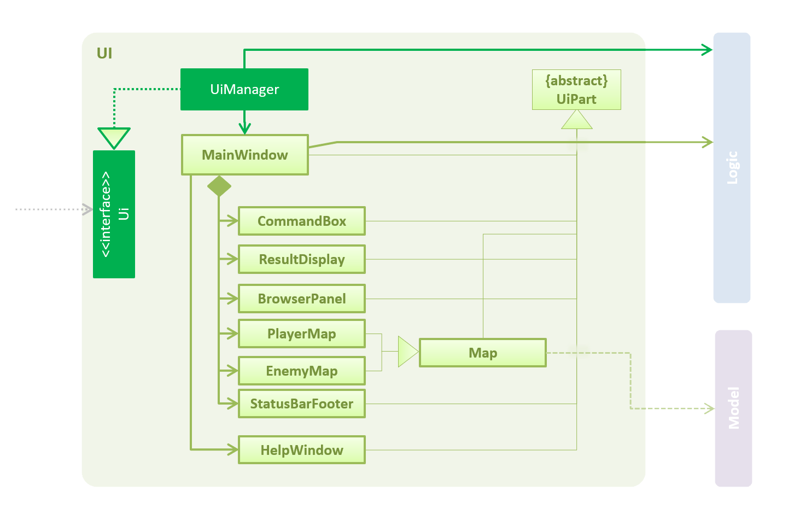Click the arrowhead pointing into CommandBox
Screen dimensions: 794x532
click(x=233, y=221)
